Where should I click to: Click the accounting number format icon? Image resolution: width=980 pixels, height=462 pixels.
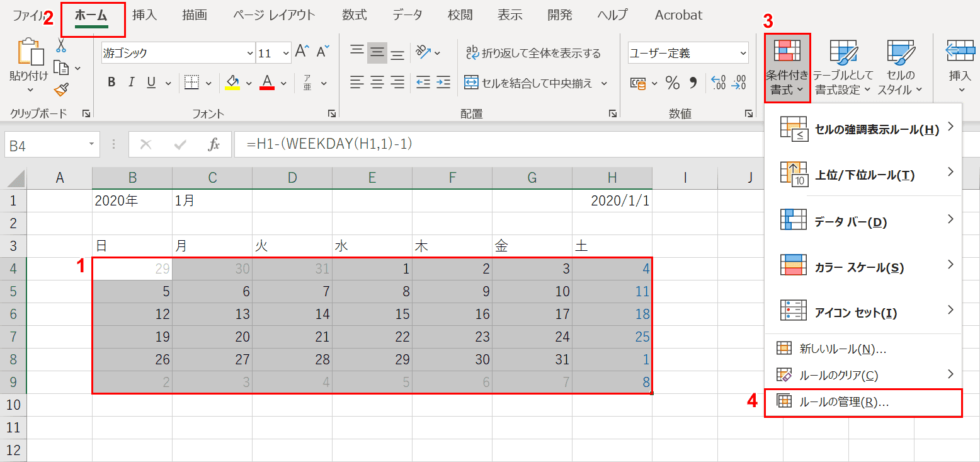coord(638,83)
